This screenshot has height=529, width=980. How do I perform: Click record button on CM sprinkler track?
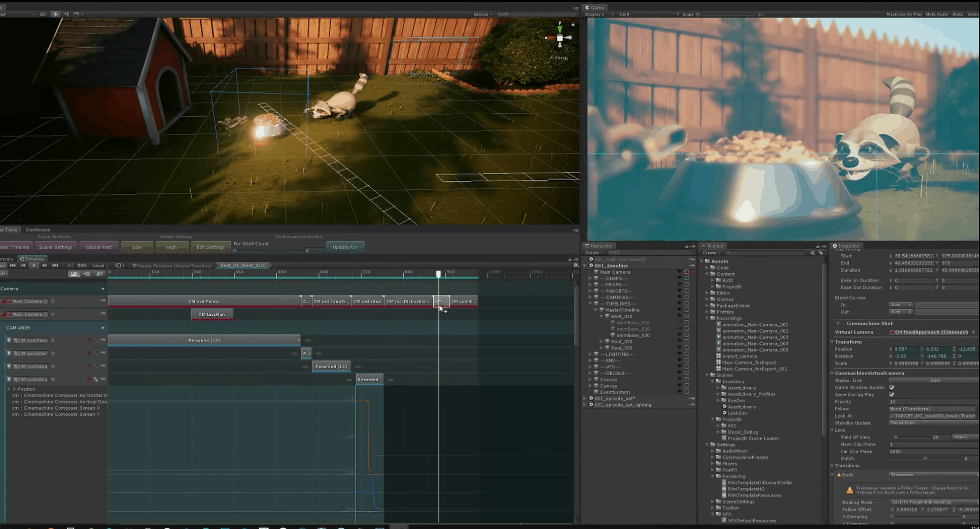(89, 353)
